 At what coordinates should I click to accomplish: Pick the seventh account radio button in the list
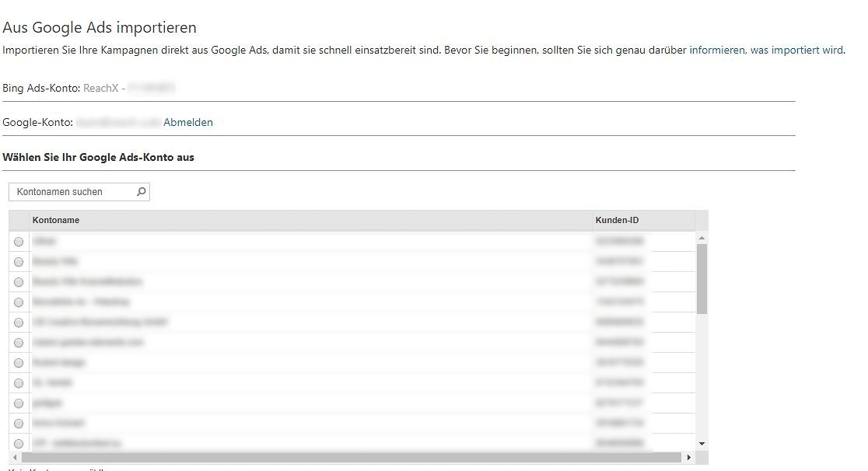click(19, 363)
